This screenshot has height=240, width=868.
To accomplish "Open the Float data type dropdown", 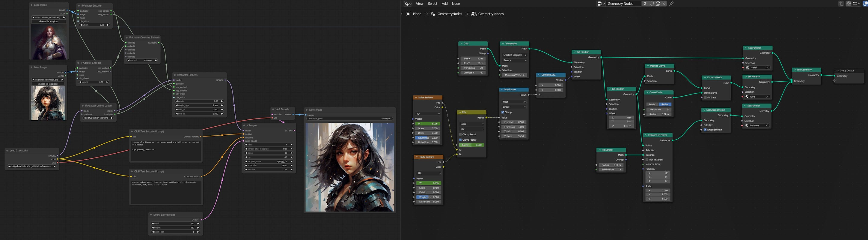I will [514, 102].
